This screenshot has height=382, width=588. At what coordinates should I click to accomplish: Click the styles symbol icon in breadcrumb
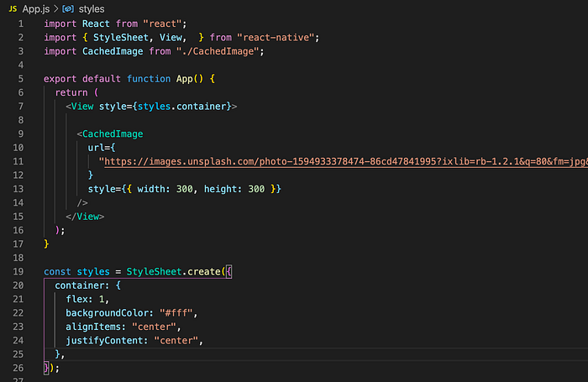coord(68,8)
